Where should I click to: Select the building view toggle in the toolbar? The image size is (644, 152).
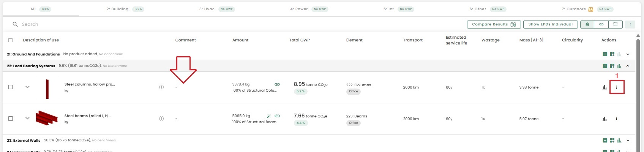[587, 24]
